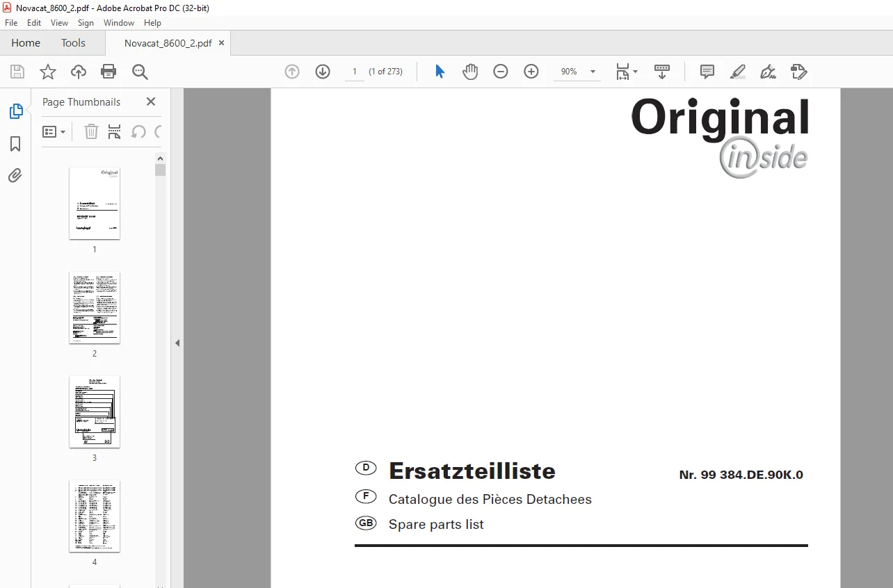Screen dimensions: 893x588
Task: Select the Highlight text tool
Action: point(738,72)
